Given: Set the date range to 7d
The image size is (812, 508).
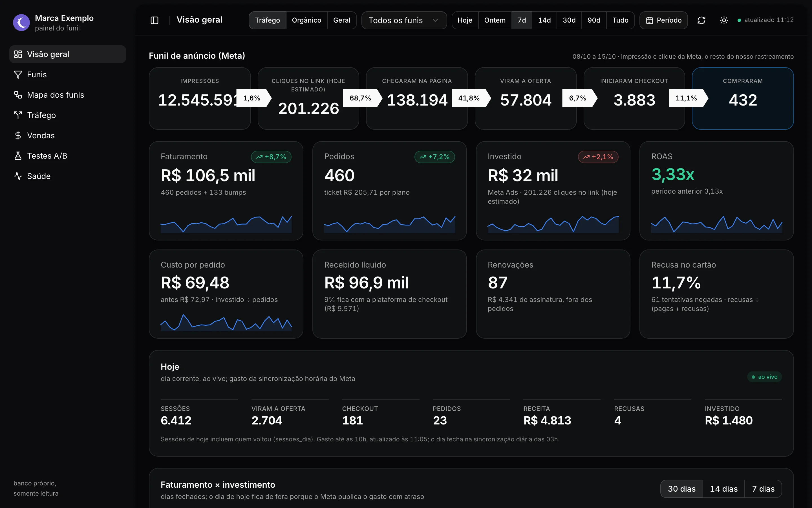Looking at the screenshot, I should (522, 21).
